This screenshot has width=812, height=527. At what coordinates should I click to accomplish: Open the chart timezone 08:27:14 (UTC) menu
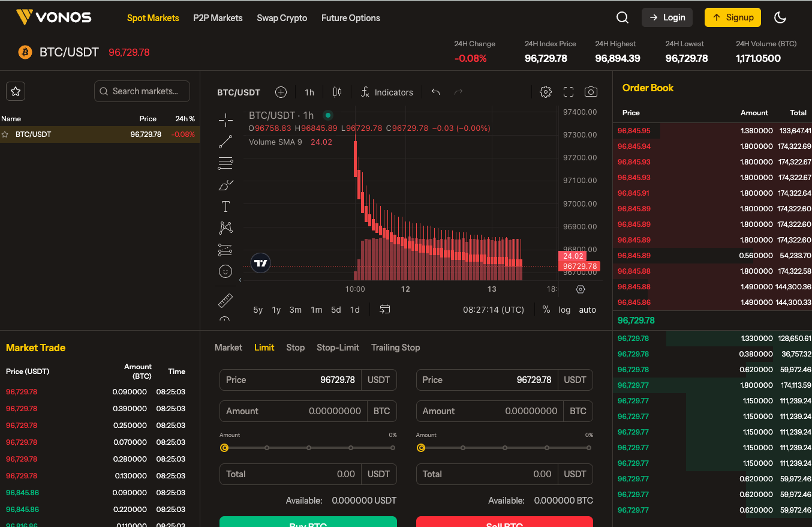click(x=494, y=310)
